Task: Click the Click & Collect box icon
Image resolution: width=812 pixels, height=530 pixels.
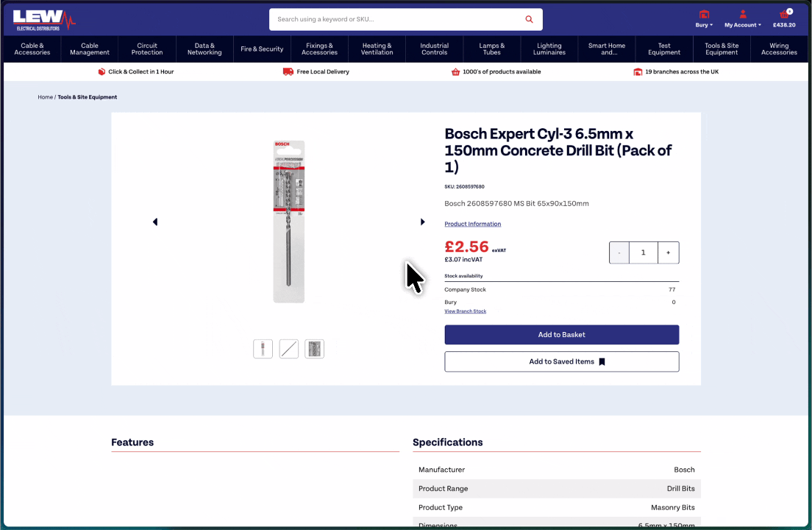Action: [x=101, y=72]
